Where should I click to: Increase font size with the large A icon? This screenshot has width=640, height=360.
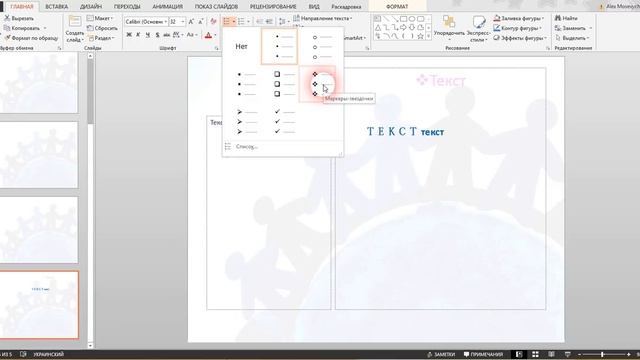(x=191, y=22)
